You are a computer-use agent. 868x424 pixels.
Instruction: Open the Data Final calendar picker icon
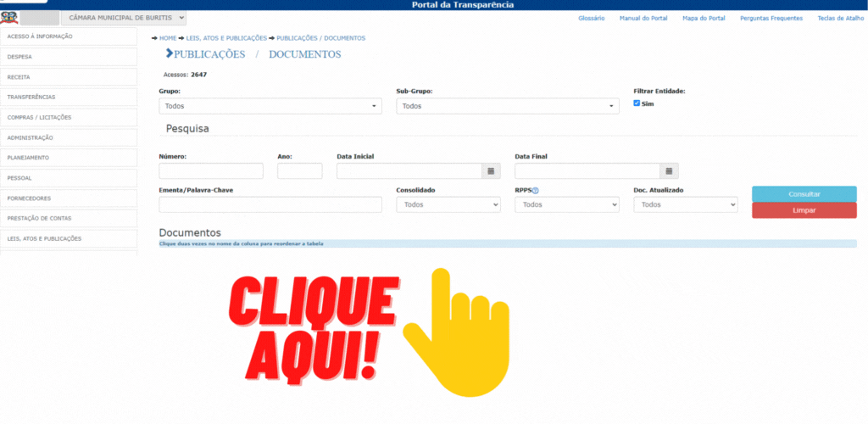669,171
